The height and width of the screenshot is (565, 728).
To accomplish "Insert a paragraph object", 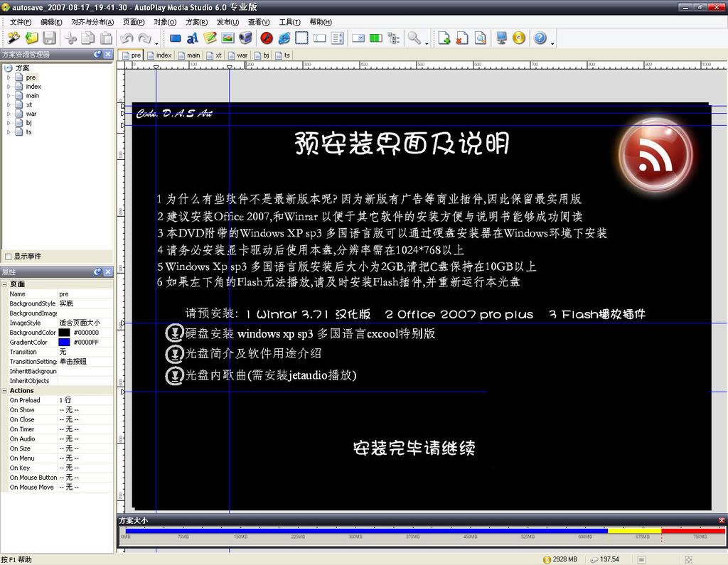I will pyautogui.click(x=210, y=38).
